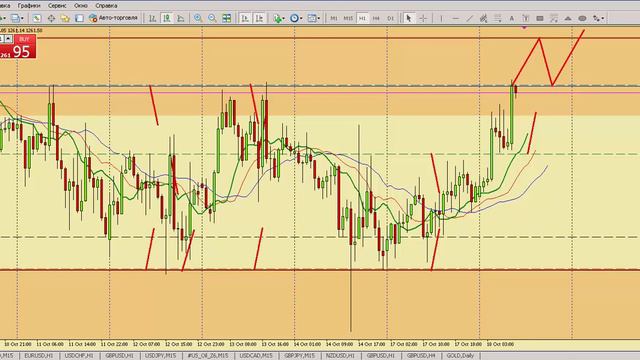Select the text label tool

(526, 18)
